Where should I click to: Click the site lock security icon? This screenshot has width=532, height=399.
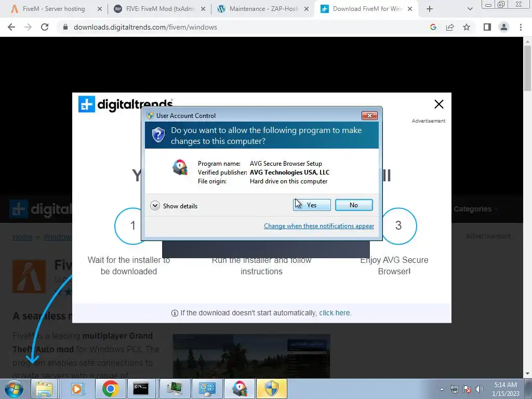[x=65, y=27]
